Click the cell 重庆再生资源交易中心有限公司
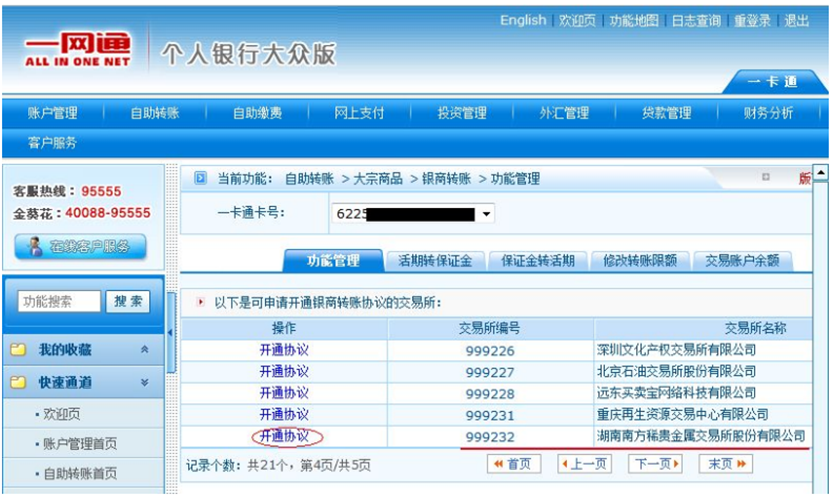 click(x=682, y=414)
